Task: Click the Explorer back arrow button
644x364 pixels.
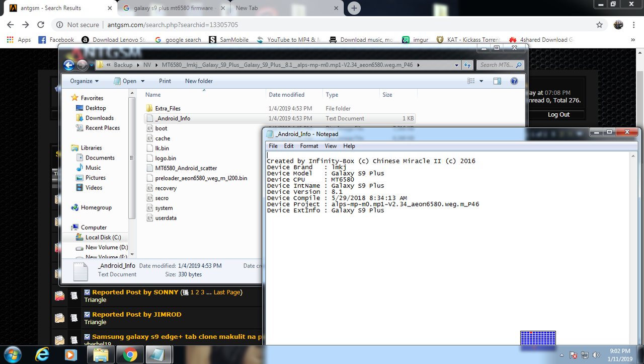Action: (69, 65)
